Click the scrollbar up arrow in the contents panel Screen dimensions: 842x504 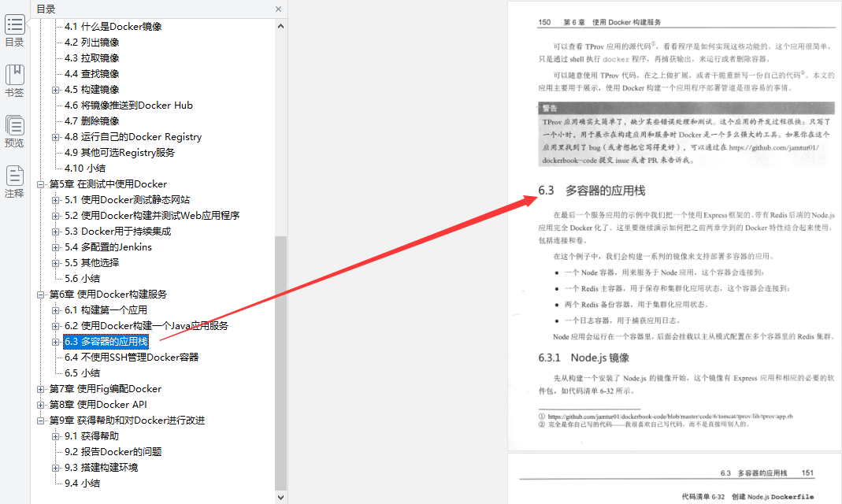[x=280, y=25]
